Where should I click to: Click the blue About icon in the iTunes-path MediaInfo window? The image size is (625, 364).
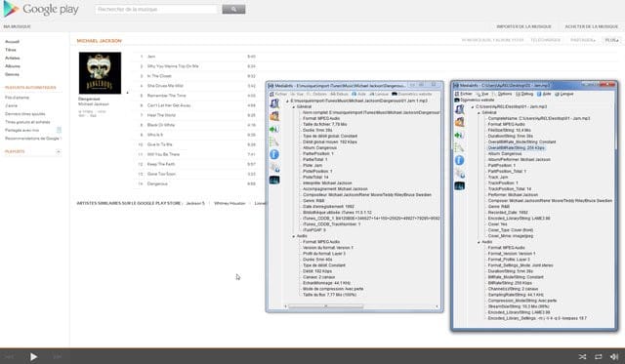coord(274,154)
